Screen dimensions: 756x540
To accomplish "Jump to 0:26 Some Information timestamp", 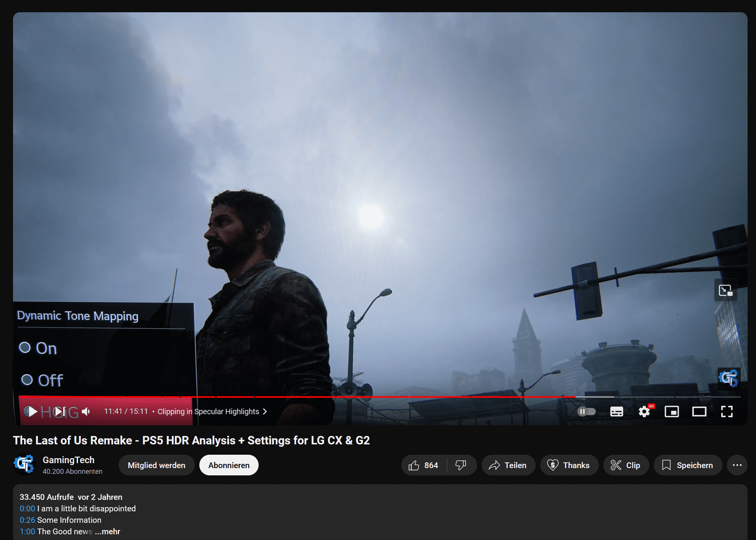I will [27, 520].
